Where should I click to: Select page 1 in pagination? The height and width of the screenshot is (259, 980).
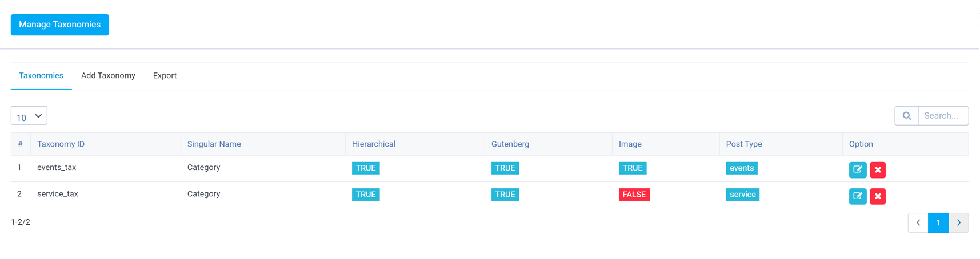pyautogui.click(x=938, y=222)
